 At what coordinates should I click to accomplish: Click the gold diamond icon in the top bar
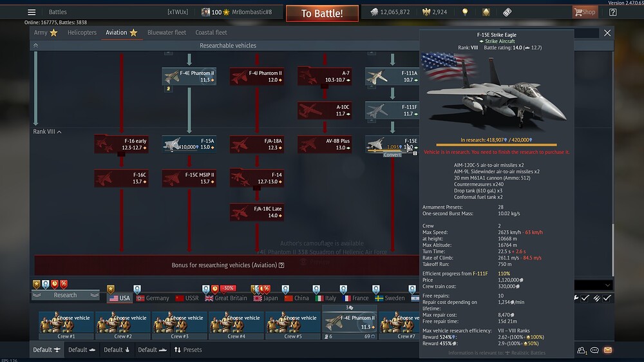pyautogui.click(x=486, y=12)
